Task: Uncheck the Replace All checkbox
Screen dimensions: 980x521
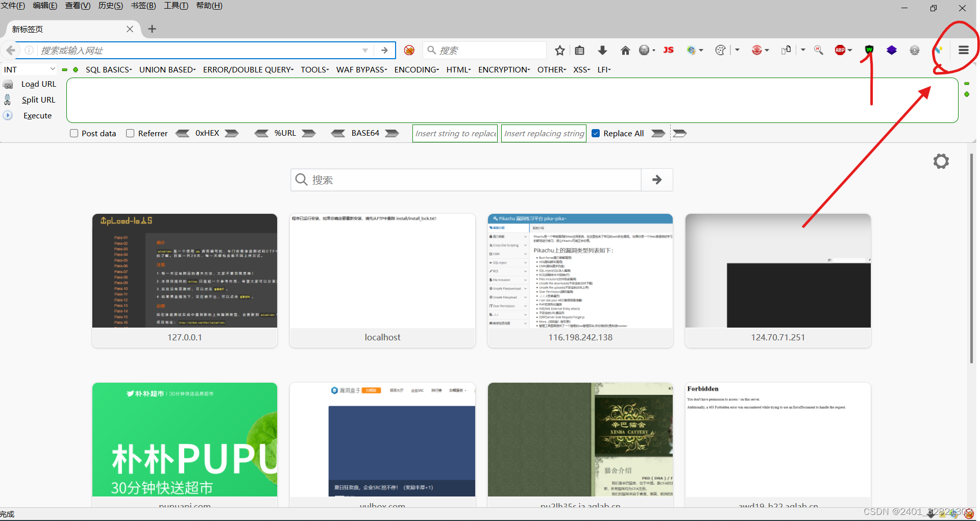Action: tap(596, 133)
